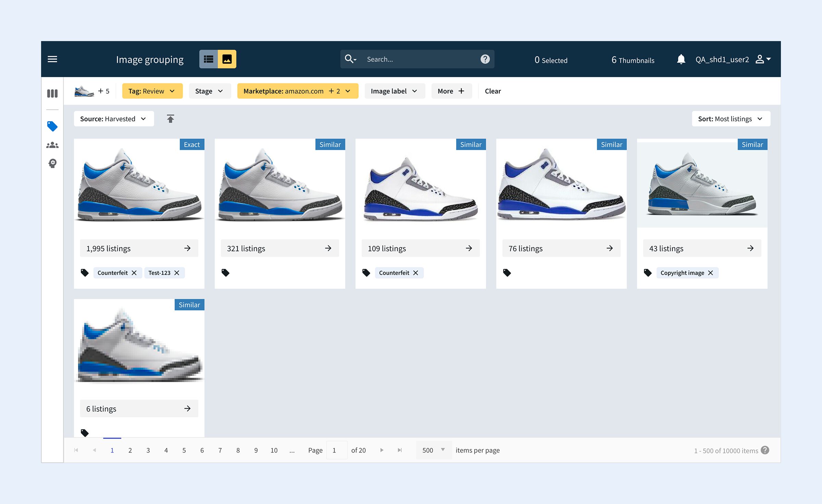Open the Source: Harvested dropdown
Image resolution: width=822 pixels, height=504 pixels.
[x=114, y=119]
